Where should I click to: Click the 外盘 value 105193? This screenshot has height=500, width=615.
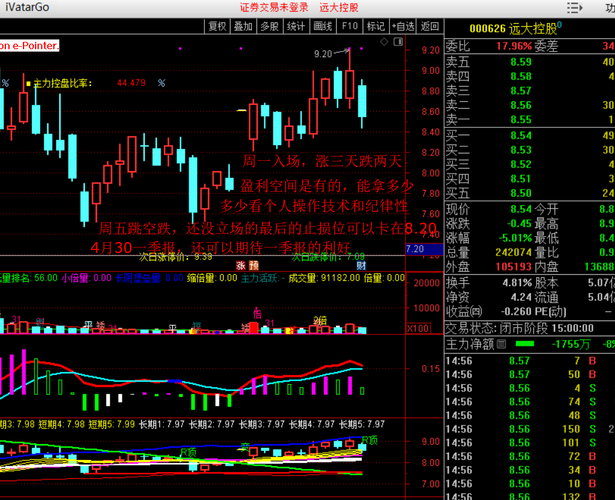514,267
